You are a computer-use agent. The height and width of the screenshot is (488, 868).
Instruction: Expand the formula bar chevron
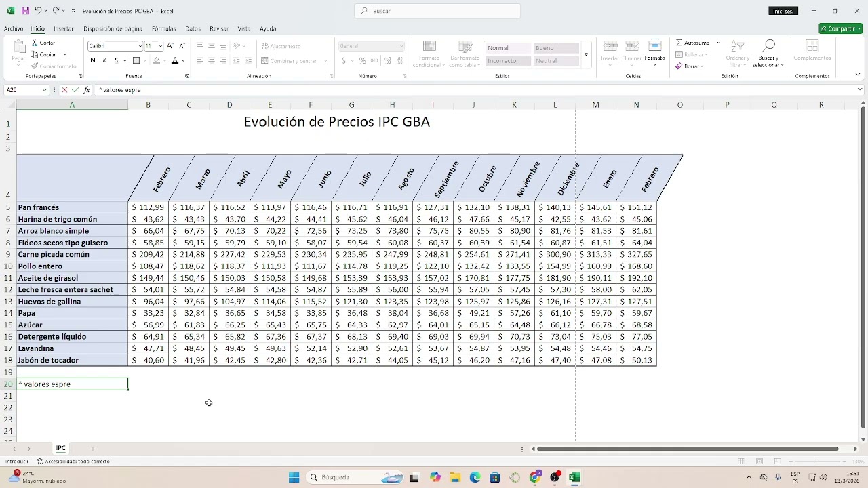click(861, 89)
